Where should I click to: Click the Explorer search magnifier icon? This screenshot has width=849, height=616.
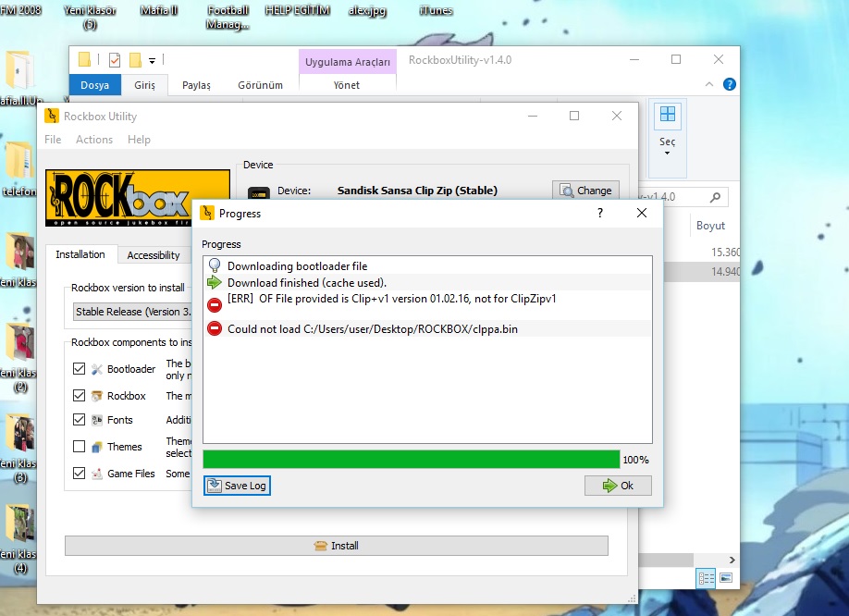[x=715, y=197]
